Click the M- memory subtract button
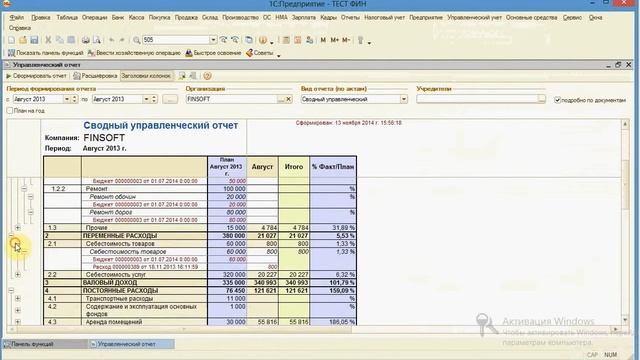 coord(346,40)
